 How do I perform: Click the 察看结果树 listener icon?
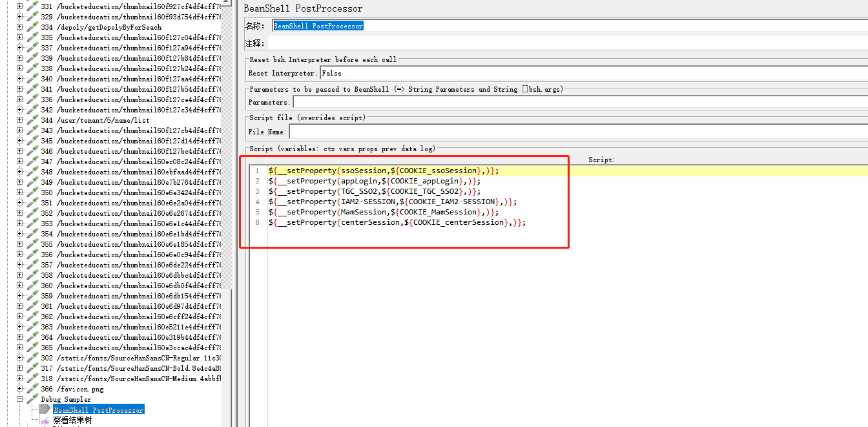click(45, 420)
